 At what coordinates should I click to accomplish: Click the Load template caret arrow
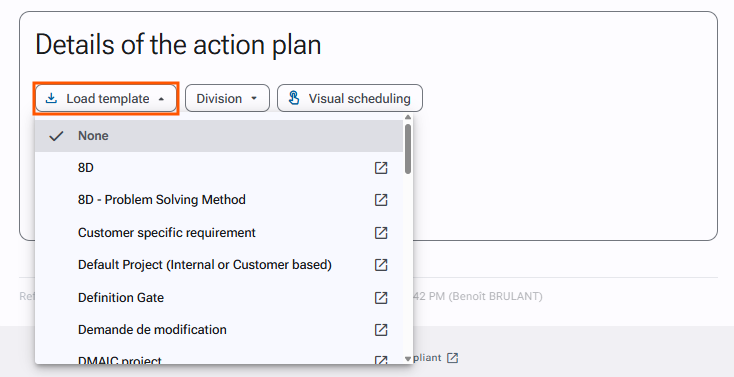(161, 99)
